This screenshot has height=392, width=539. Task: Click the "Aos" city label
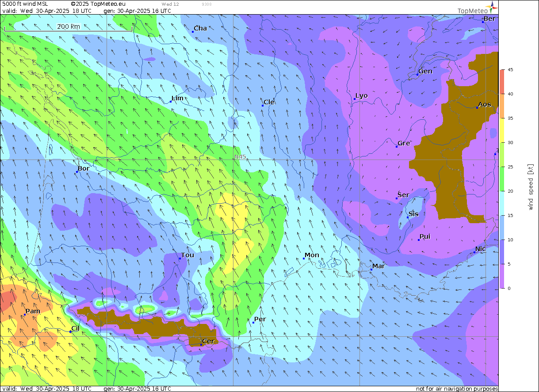485,104
